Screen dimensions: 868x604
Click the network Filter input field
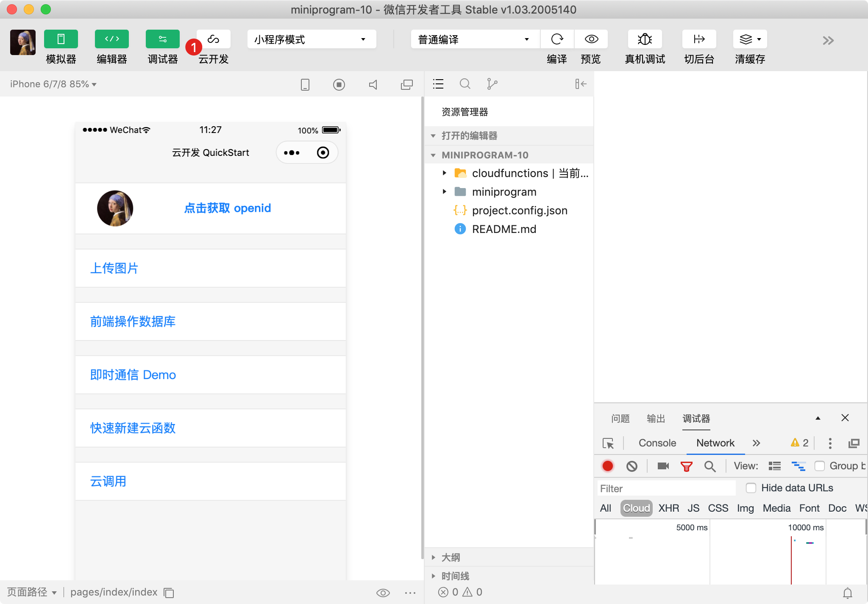[666, 488]
